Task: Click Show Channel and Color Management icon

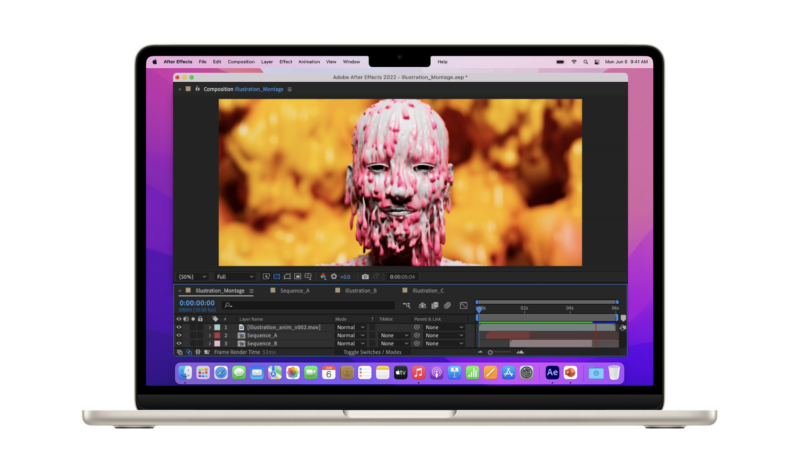Action: [323, 277]
